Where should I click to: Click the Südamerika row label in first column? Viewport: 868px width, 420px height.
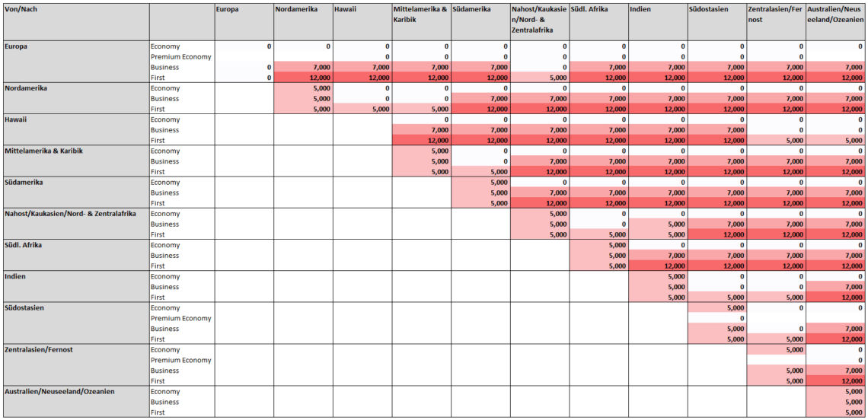(76, 183)
